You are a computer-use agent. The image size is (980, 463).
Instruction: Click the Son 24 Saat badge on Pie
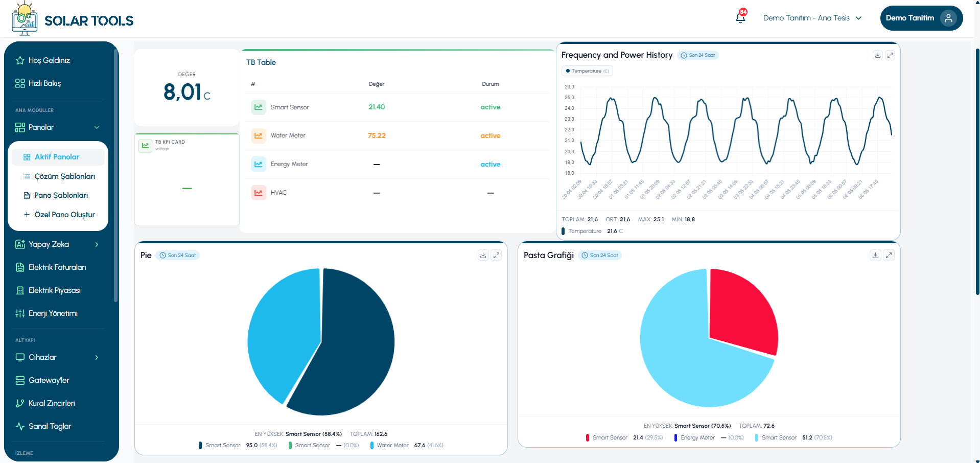[x=178, y=255]
